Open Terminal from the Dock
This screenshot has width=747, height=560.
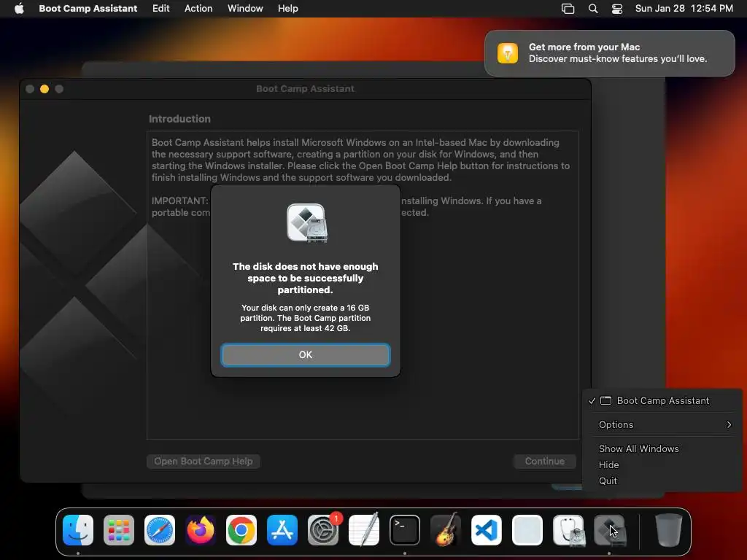point(405,530)
